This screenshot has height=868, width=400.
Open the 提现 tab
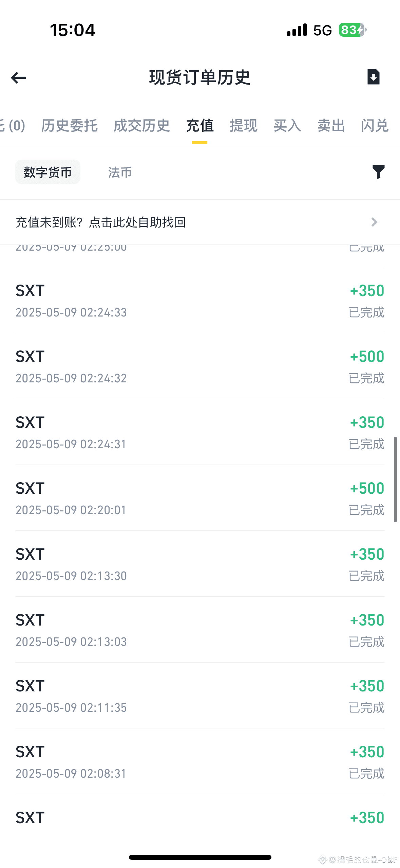244,126
